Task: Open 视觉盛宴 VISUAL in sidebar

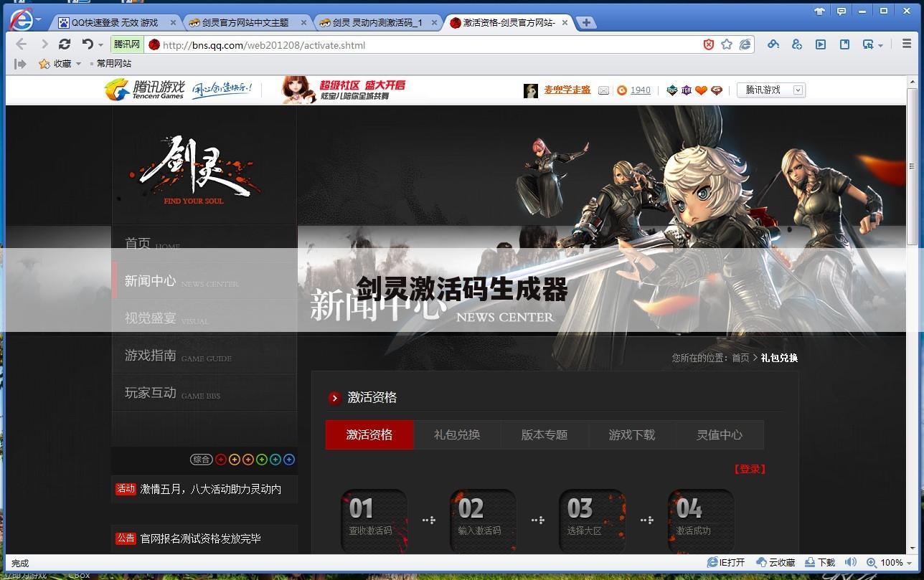Action: (x=204, y=318)
